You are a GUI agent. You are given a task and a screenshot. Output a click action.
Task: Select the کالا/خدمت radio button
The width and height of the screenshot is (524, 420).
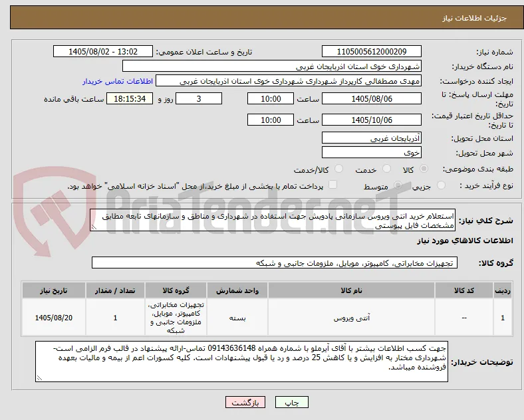click(339, 169)
